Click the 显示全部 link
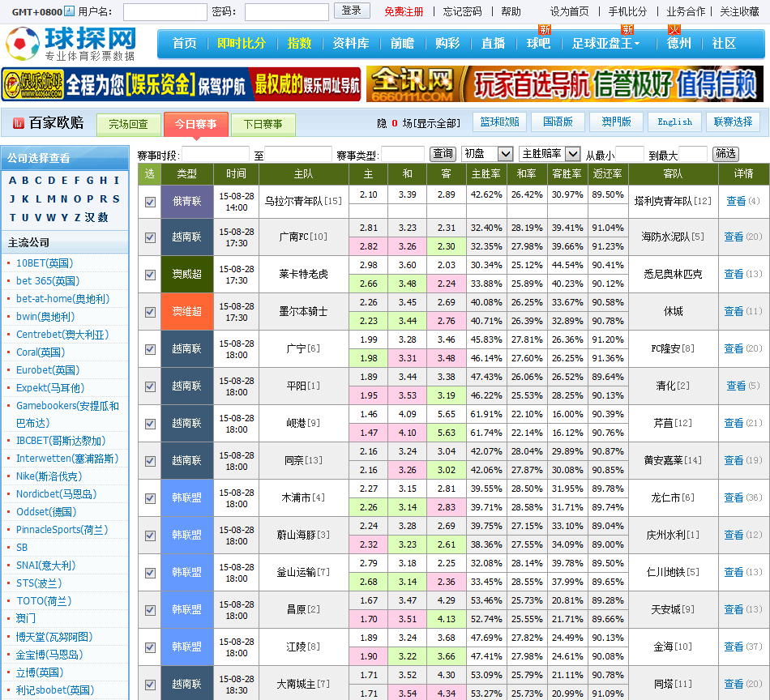Screen dimensions: 770x700 [436, 123]
